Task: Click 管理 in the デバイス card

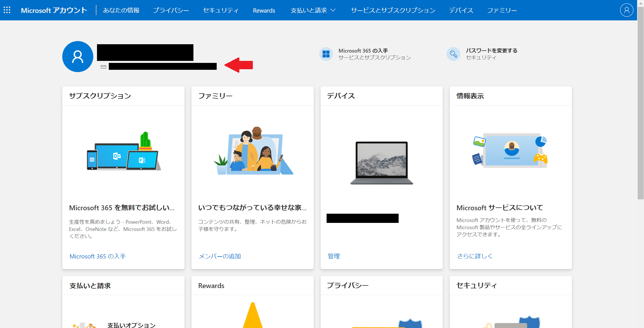Action: [x=333, y=256]
